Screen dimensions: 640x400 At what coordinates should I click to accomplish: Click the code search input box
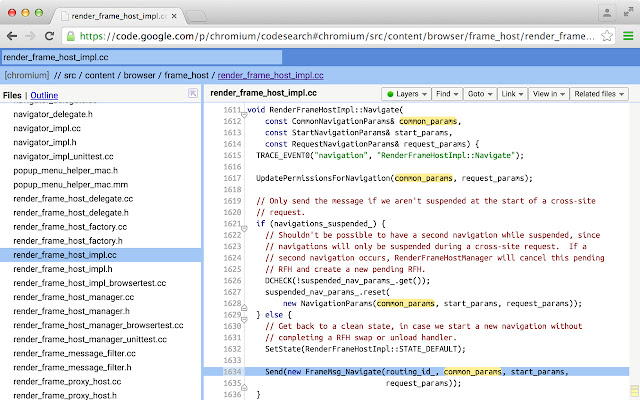pos(141,57)
